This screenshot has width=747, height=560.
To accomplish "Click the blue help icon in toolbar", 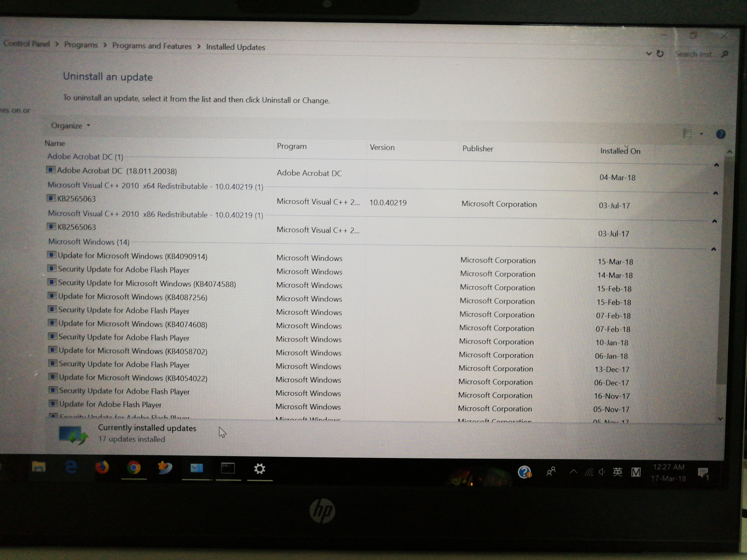I will [x=721, y=134].
